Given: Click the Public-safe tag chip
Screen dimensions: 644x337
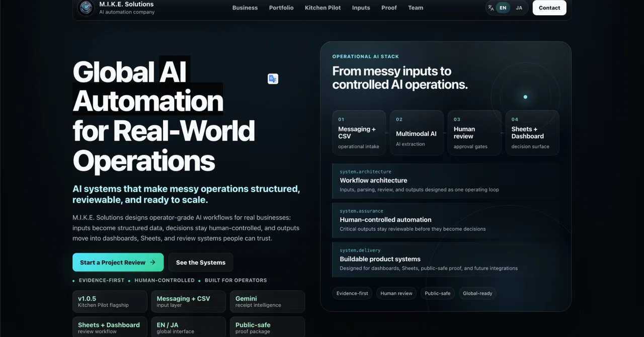Looking at the screenshot, I should click(438, 293).
